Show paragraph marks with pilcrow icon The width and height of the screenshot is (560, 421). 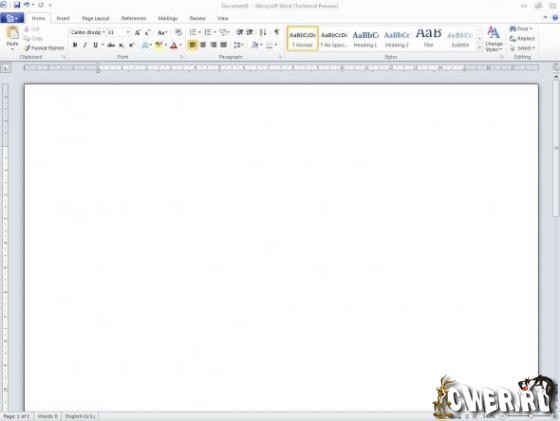(277, 32)
